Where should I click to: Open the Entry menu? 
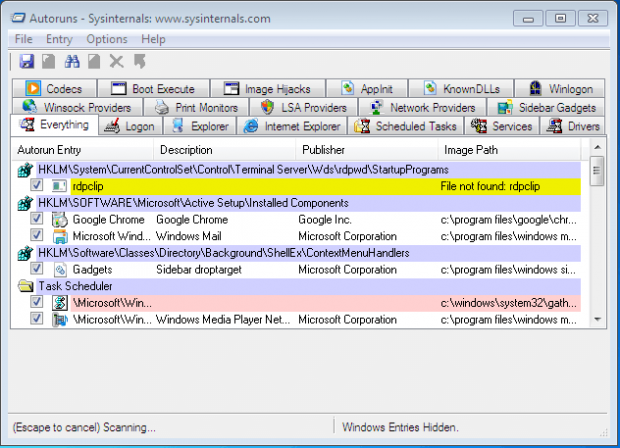click(59, 38)
